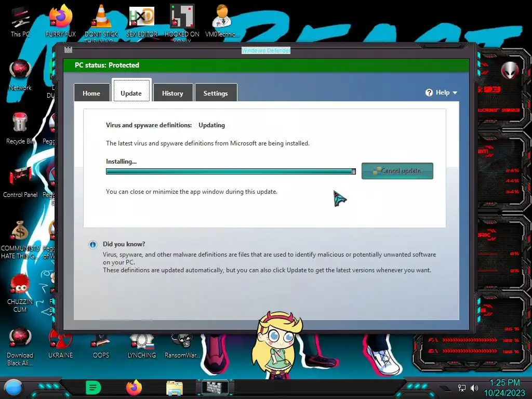This screenshot has height=399, width=532.
Task: Open the HxD hex editor shortcut
Action: (x=141, y=21)
